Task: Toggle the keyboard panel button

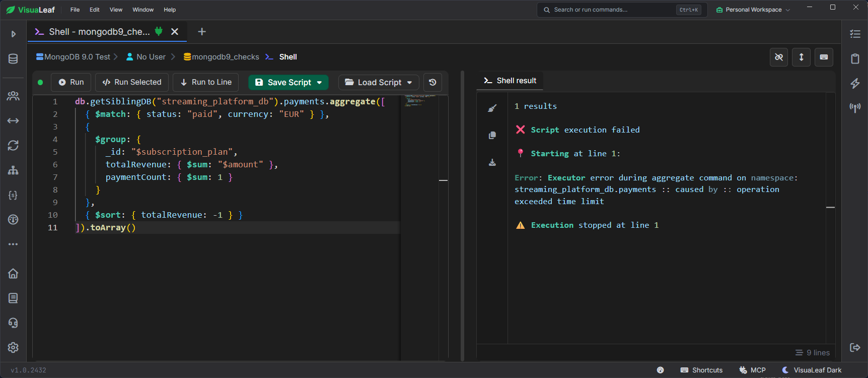Action: click(824, 57)
